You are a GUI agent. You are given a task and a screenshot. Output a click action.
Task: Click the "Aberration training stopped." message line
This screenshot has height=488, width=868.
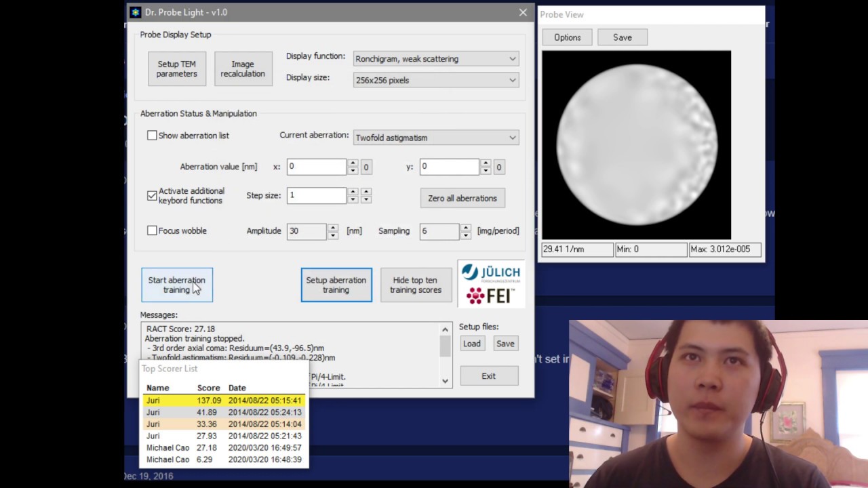point(195,338)
